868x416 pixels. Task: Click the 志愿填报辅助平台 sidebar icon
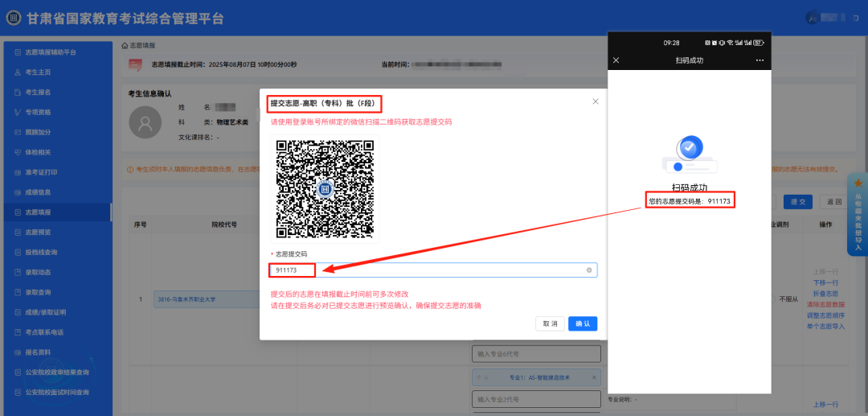(18, 52)
